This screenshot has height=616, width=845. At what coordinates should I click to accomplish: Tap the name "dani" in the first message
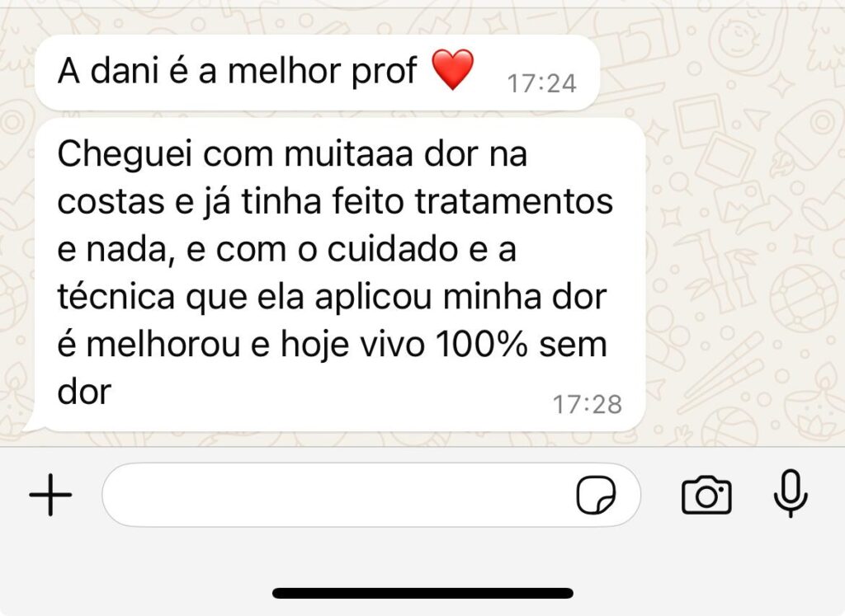click(125, 71)
